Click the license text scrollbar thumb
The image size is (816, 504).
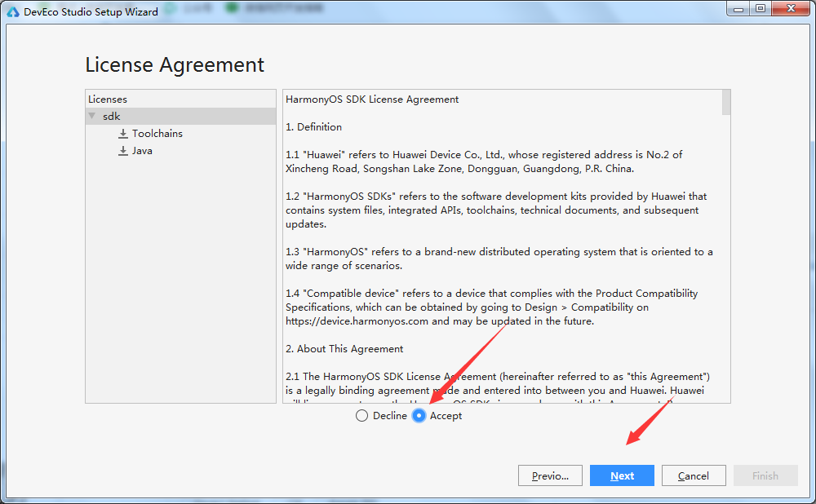coord(726,103)
